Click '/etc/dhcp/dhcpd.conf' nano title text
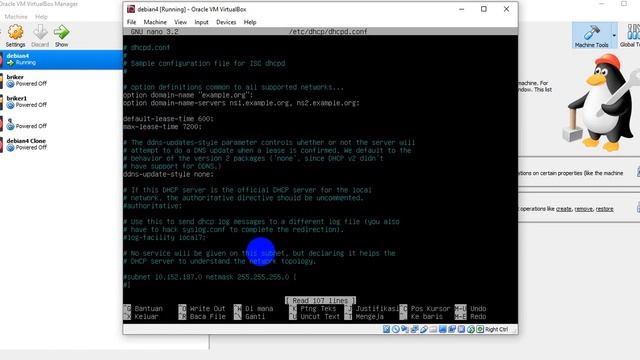 [328, 31]
